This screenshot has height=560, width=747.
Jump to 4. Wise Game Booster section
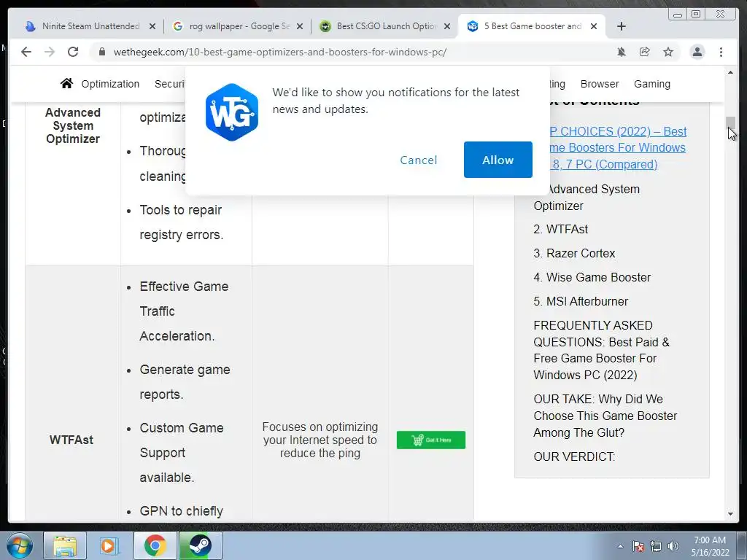tap(592, 277)
